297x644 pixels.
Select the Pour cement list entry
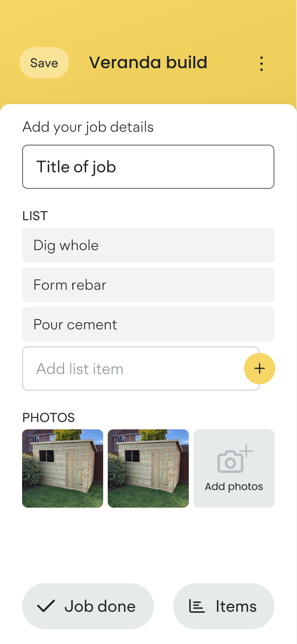(148, 324)
